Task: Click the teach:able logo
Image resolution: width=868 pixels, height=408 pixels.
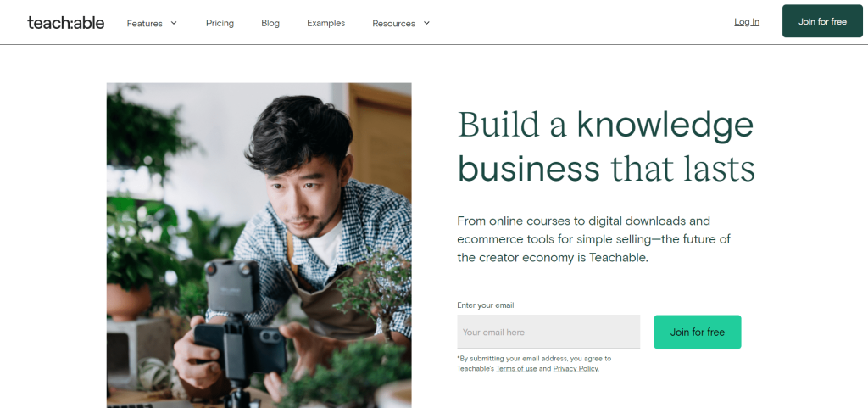Action: (66, 23)
